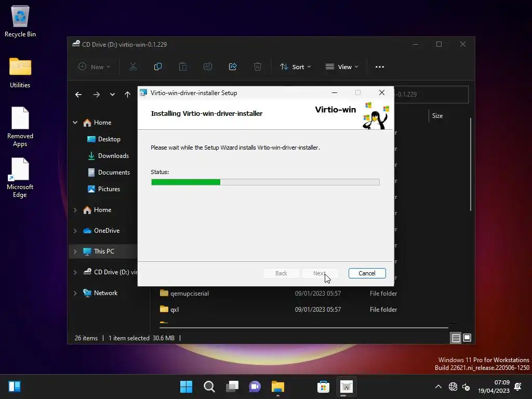Switch to details view icon in status bar
The width and height of the screenshot is (532, 399).
[x=456, y=338]
